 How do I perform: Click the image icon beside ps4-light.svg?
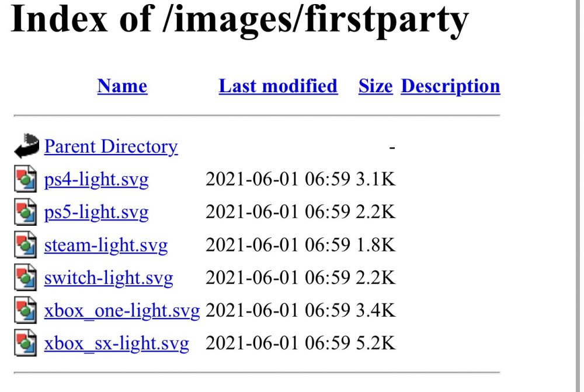pyautogui.click(x=26, y=179)
